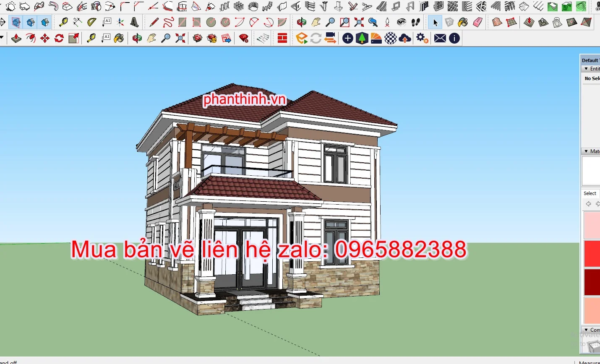Open the Enscape About info icon
600x364 pixels.
coord(454,39)
